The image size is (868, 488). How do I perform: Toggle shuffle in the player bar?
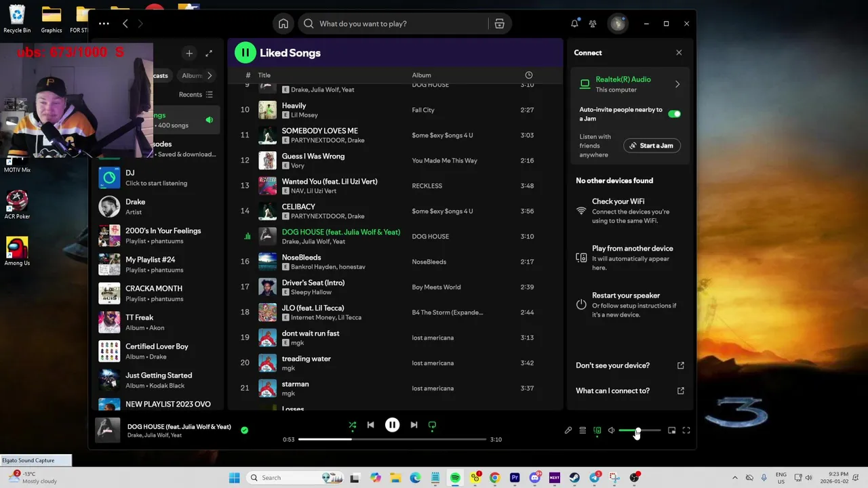tap(353, 425)
